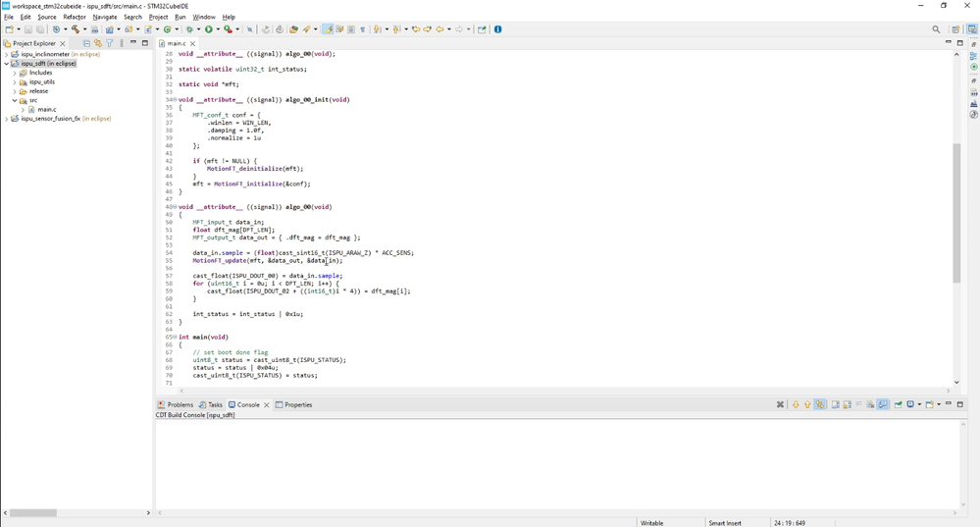This screenshot has width=980, height=527.
Task: Run the project with the green play icon
Action: (209, 29)
